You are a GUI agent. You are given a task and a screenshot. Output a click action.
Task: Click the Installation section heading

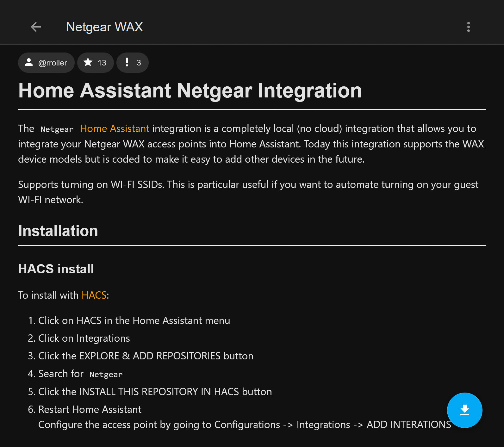pyautogui.click(x=58, y=231)
